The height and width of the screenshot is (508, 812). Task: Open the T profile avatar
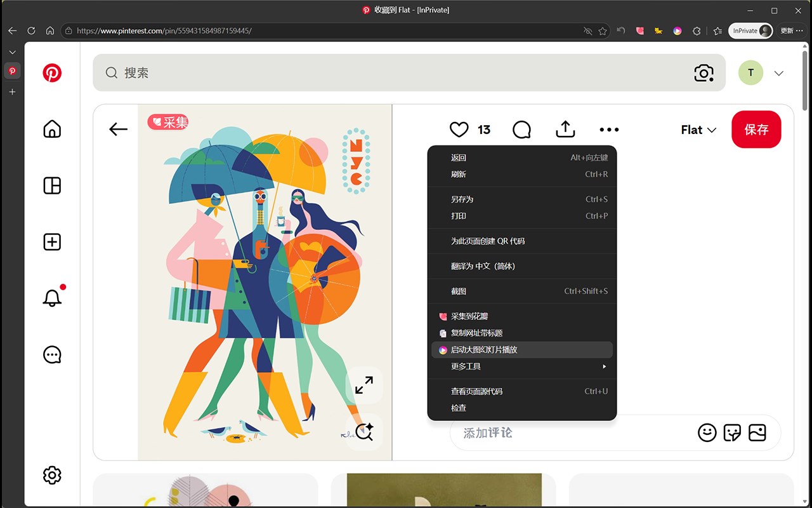[x=751, y=73]
